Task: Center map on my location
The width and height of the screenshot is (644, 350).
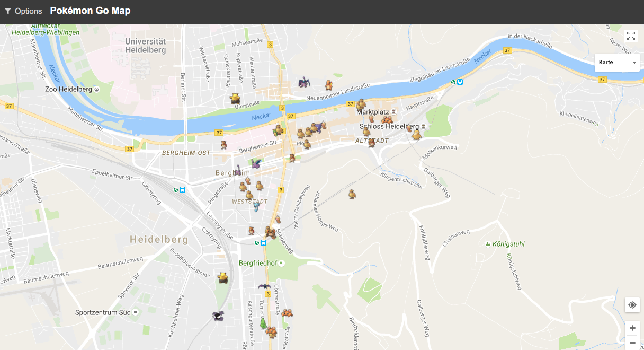Action: tap(632, 305)
